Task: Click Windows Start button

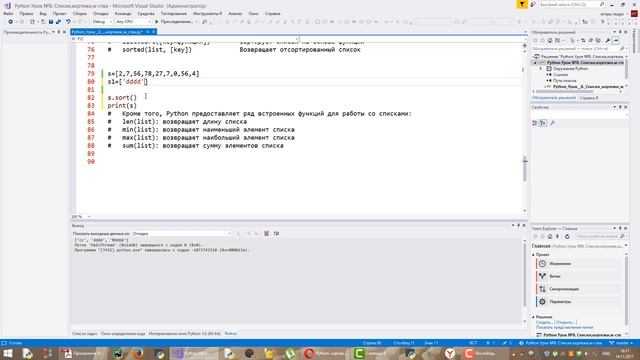Action: pyautogui.click(x=8, y=353)
